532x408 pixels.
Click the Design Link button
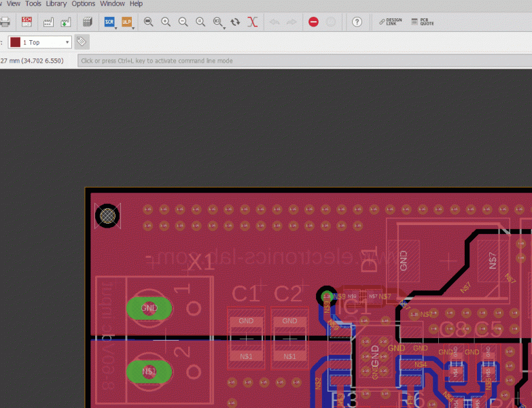[390, 22]
